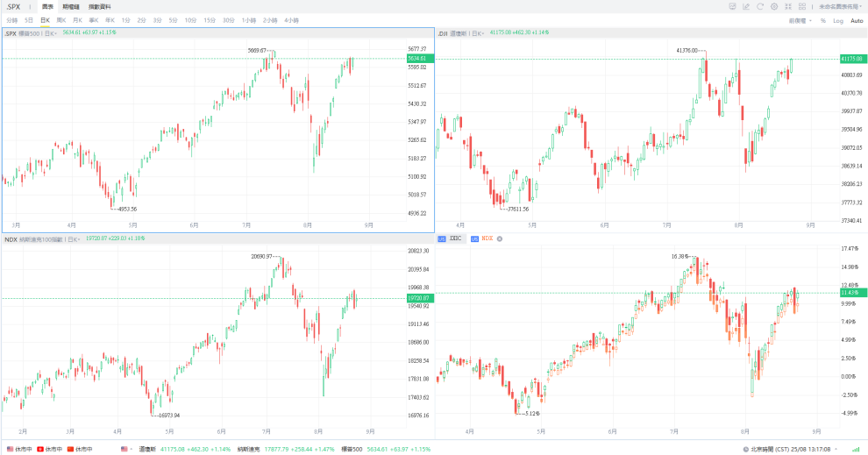Select the 1分 timeframe
The height and width of the screenshot is (455, 868).
(x=125, y=20)
